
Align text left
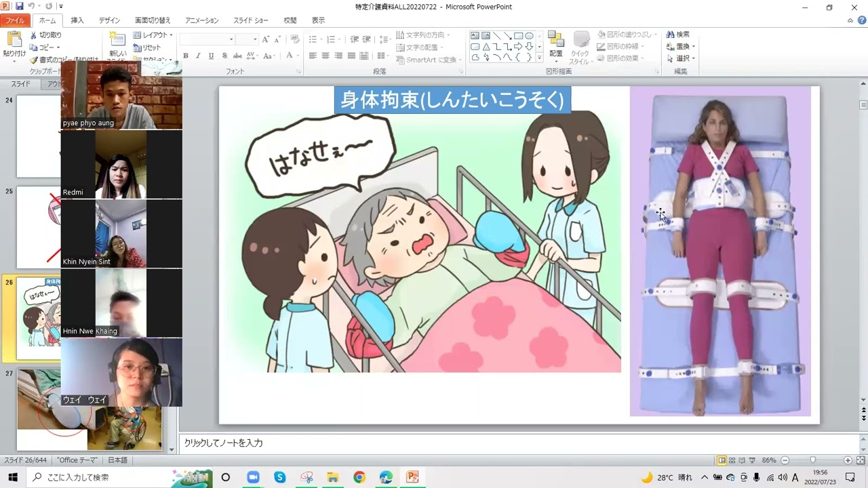tap(313, 56)
